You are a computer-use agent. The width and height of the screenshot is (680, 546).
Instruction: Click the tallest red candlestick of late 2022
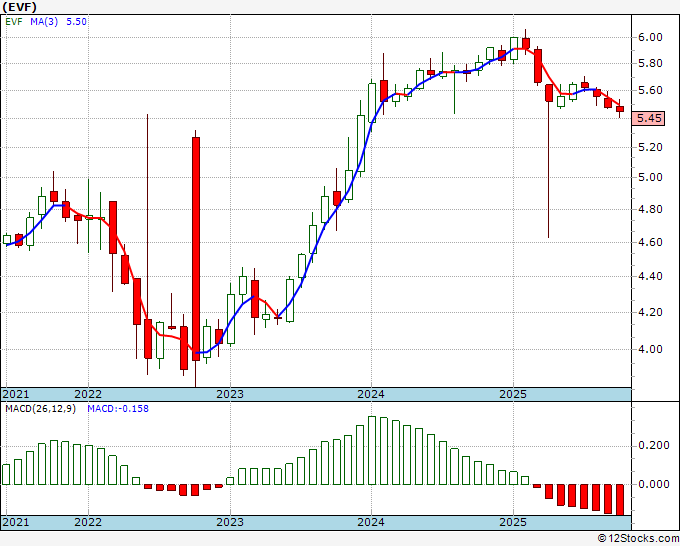coord(196,249)
